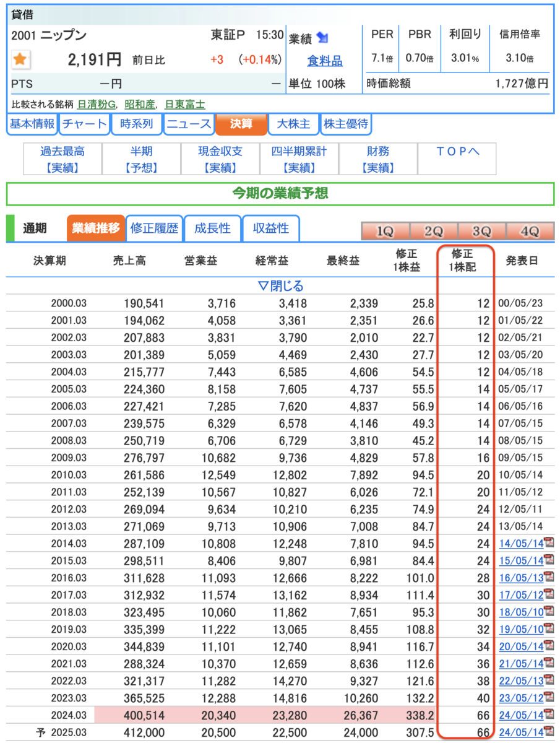
Task: Open PDF icon beside 17/05/12 date
Action: pyautogui.click(x=548, y=595)
